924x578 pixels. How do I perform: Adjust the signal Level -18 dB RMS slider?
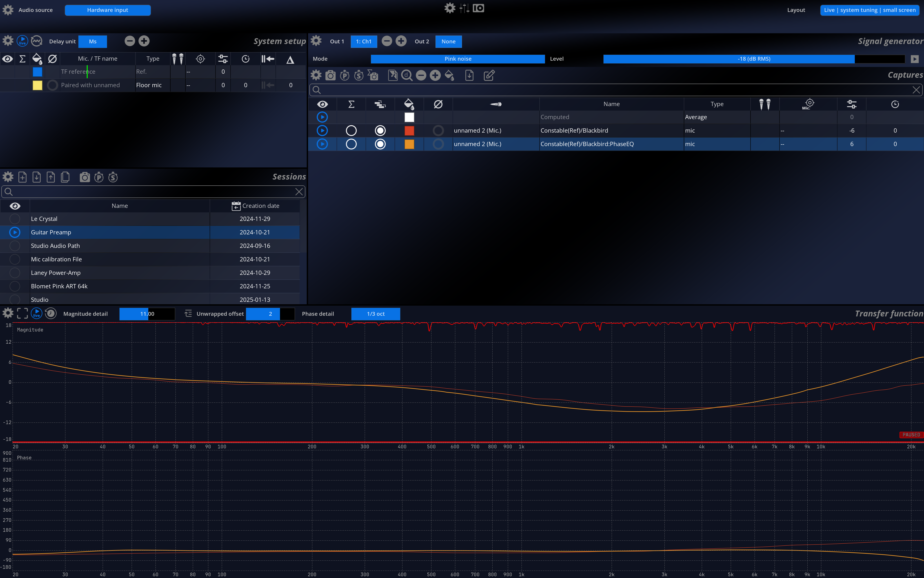pyautogui.click(x=754, y=59)
